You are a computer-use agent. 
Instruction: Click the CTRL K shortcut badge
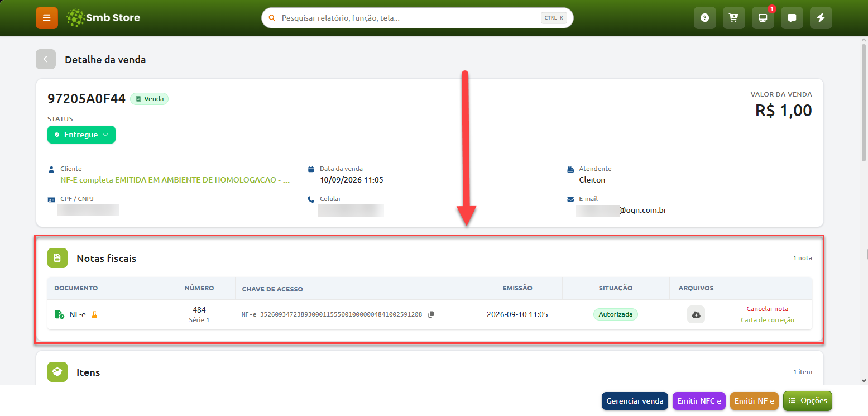[554, 18]
